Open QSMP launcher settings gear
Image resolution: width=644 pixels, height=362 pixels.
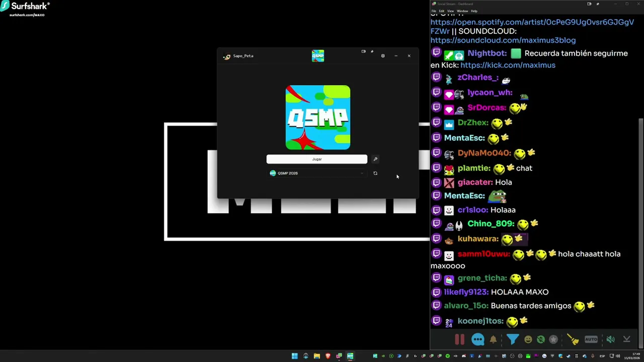[383, 56]
